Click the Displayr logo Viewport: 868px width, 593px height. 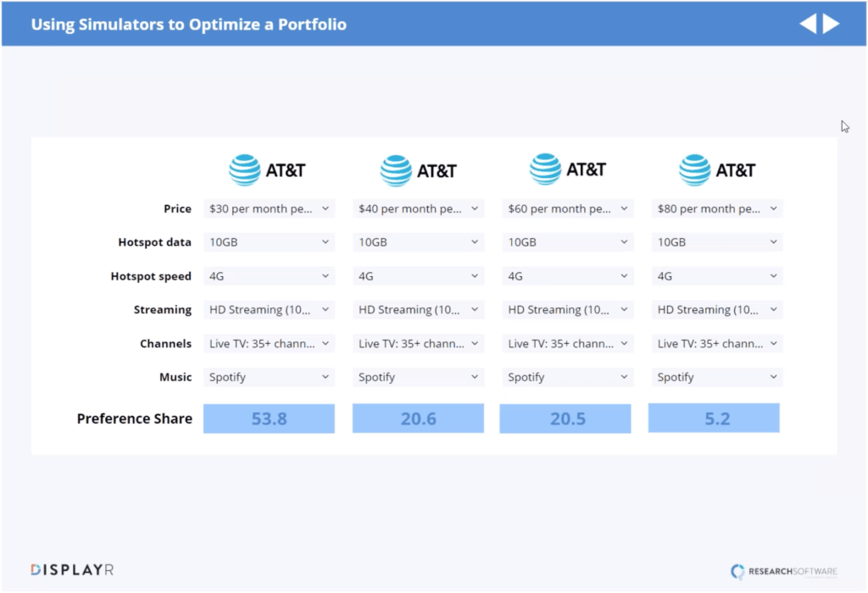[x=72, y=570]
